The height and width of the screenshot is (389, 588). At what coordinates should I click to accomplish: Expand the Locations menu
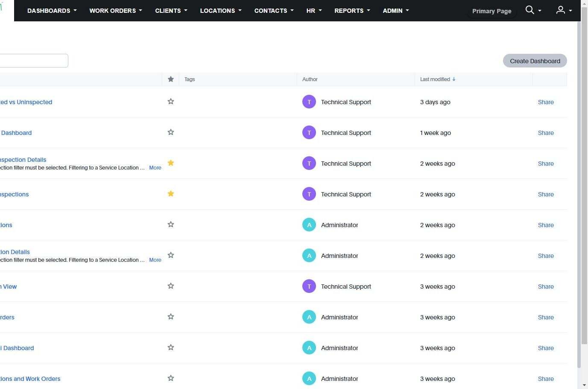pos(221,11)
